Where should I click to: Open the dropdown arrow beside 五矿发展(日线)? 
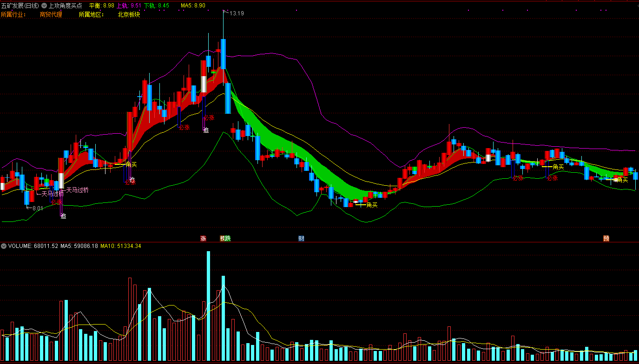[x=44, y=6]
